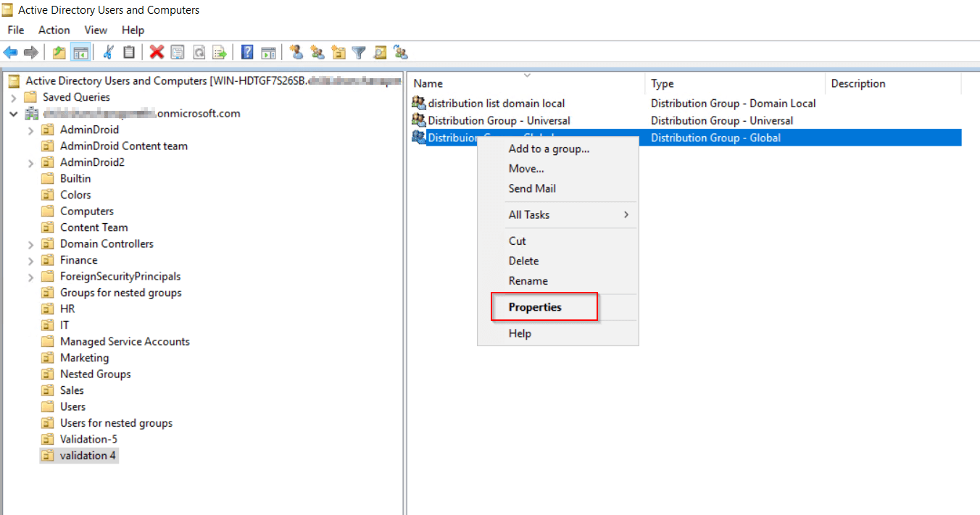Select the Create New User toolbar icon

(297, 52)
